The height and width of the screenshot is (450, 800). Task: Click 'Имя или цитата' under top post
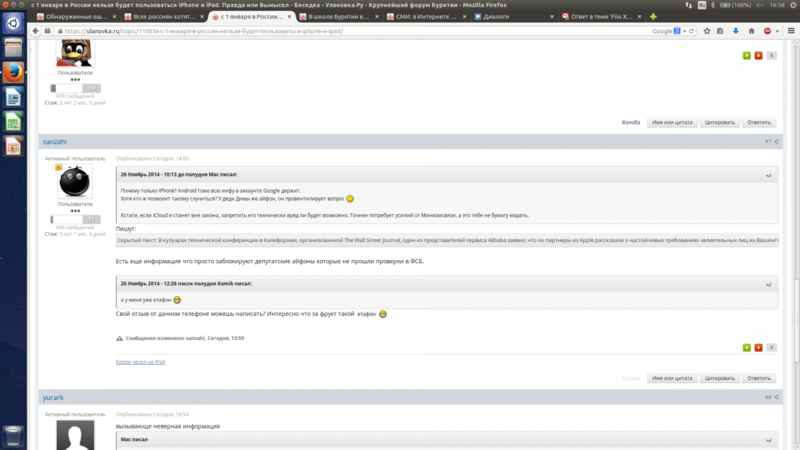pos(672,122)
